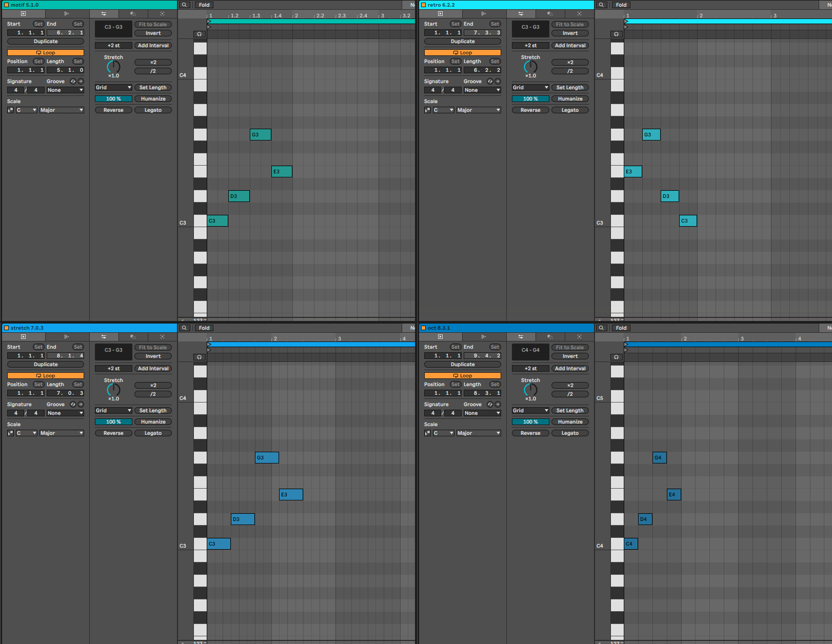The height and width of the screenshot is (644, 832).
Task: Click the orange clip color square of stretch
Action: click(x=7, y=328)
